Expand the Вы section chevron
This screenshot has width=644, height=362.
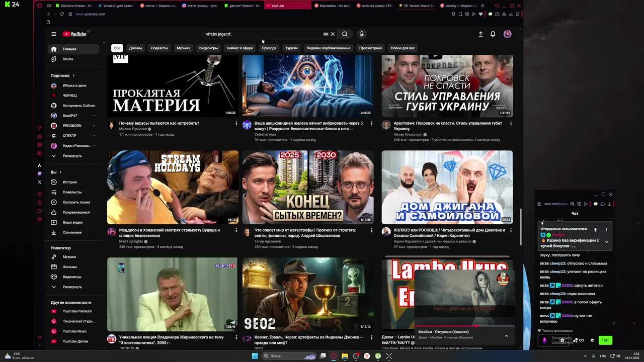(x=60, y=172)
